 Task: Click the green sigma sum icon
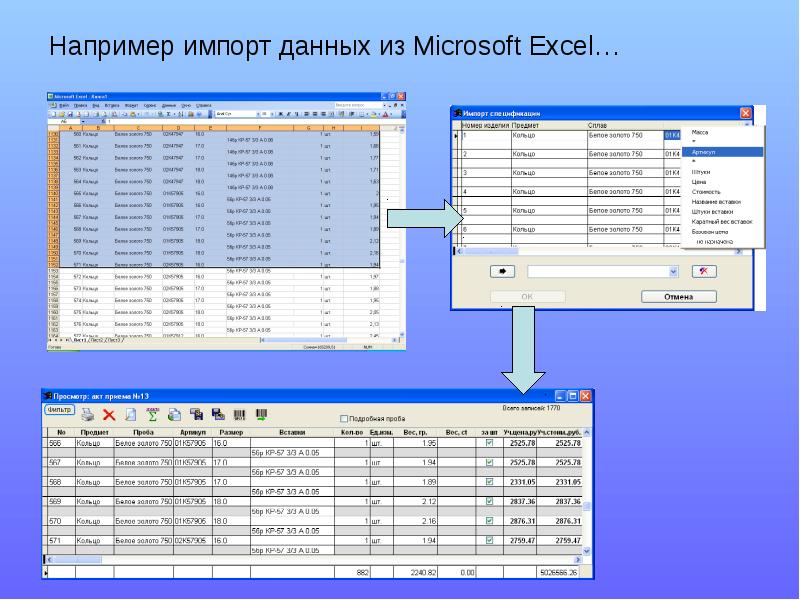pos(153,414)
